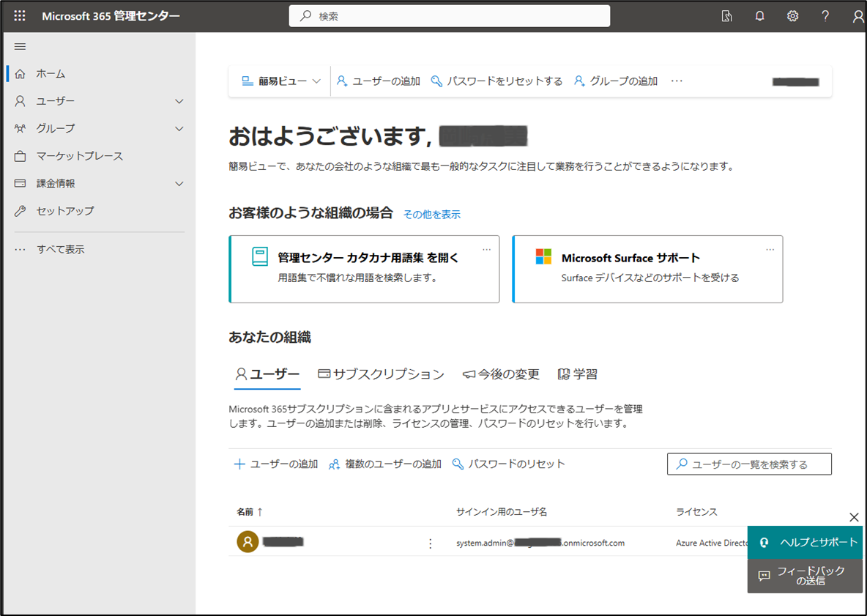Open セットアップ in sidebar

pyautogui.click(x=65, y=211)
